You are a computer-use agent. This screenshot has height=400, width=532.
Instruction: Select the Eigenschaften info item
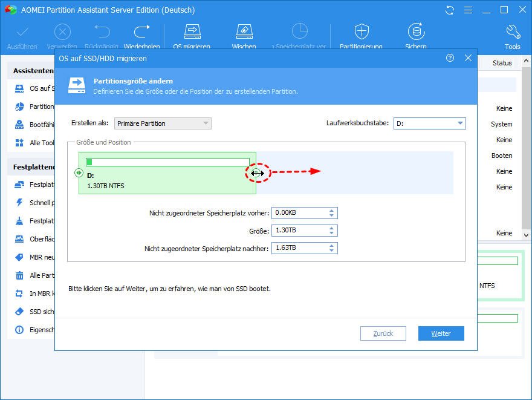click(34, 330)
